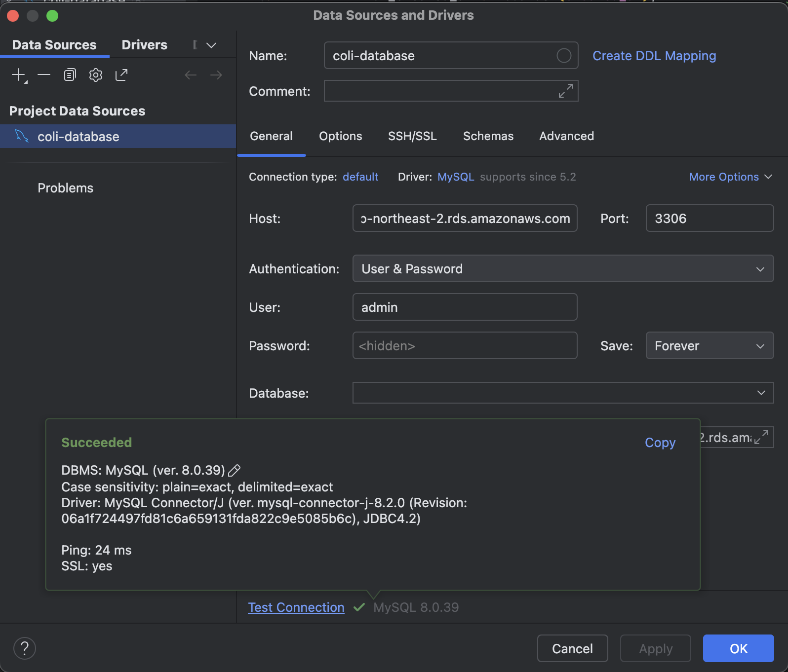Click the Host input field
788x672 pixels.
click(x=465, y=218)
